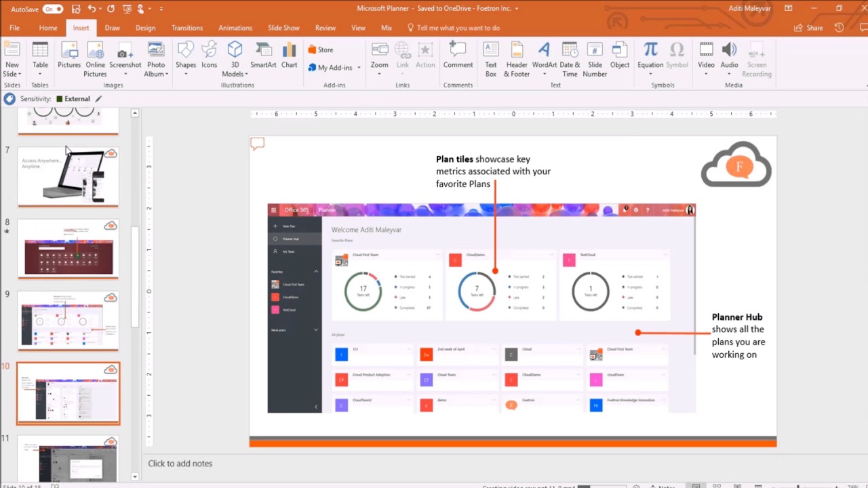
Task: Click the version history clock icon
Action: click(839, 28)
